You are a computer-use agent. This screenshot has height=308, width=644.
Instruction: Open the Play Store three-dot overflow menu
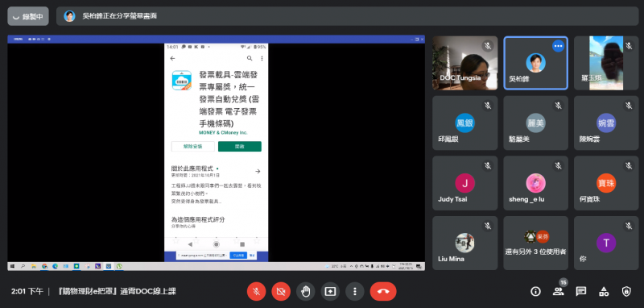click(262, 58)
